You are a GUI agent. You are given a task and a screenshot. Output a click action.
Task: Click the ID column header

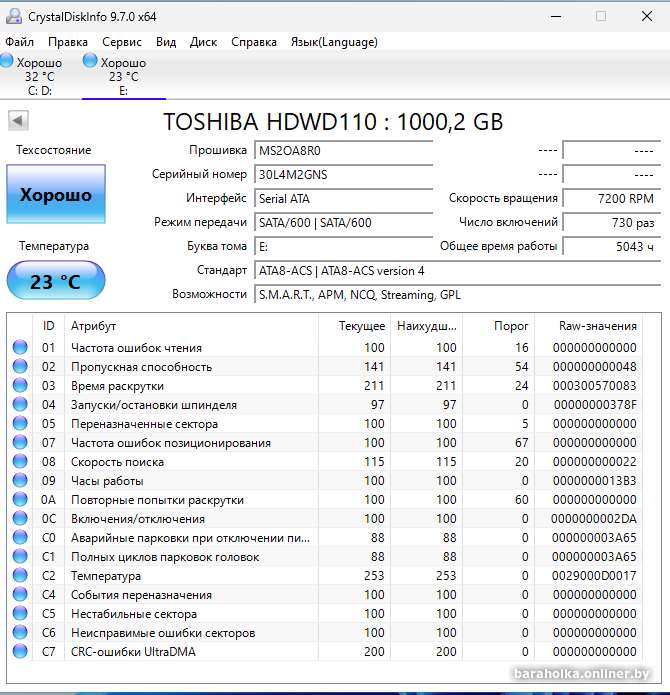click(48, 326)
